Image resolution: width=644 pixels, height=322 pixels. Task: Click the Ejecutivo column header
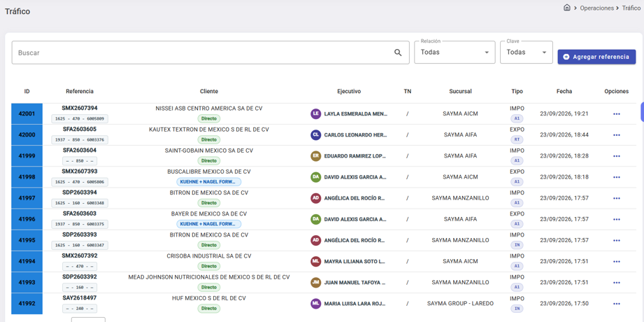point(349,91)
